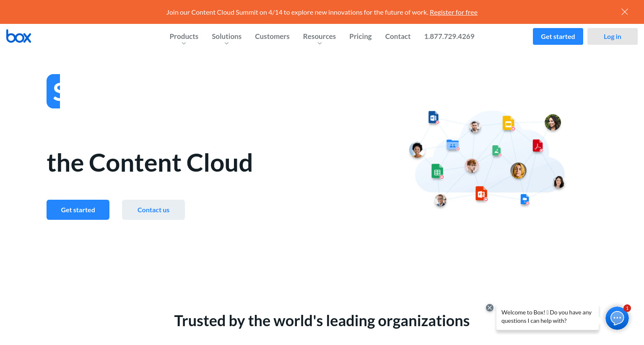
Task: Click the blonde woman avatar in cloud
Action: (x=518, y=170)
